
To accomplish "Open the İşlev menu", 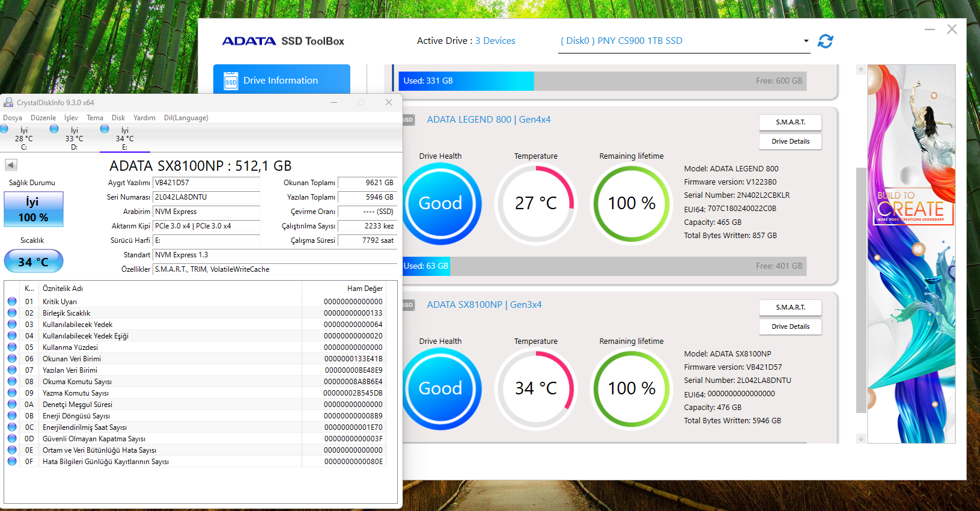I will (71, 118).
